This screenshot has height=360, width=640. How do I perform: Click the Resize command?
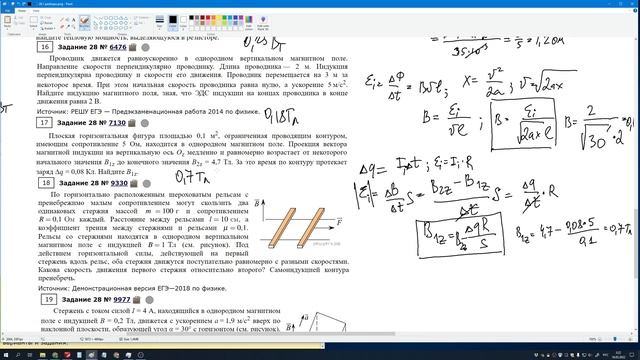click(x=47, y=23)
